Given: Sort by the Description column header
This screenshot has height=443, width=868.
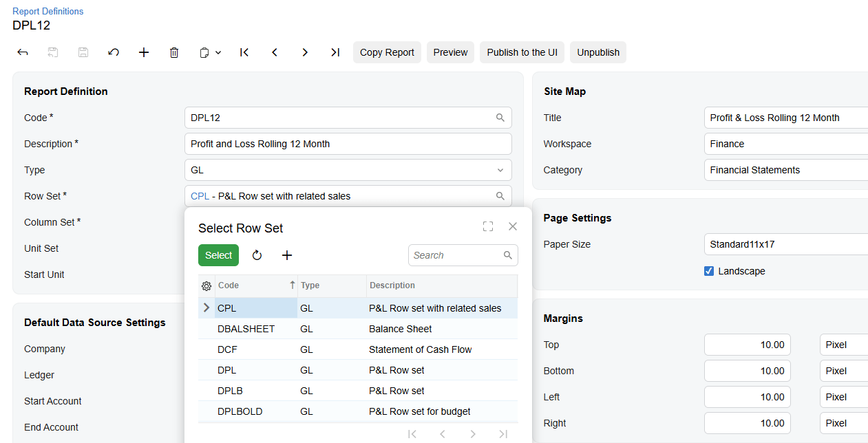Looking at the screenshot, I should (x=442, y=285).
